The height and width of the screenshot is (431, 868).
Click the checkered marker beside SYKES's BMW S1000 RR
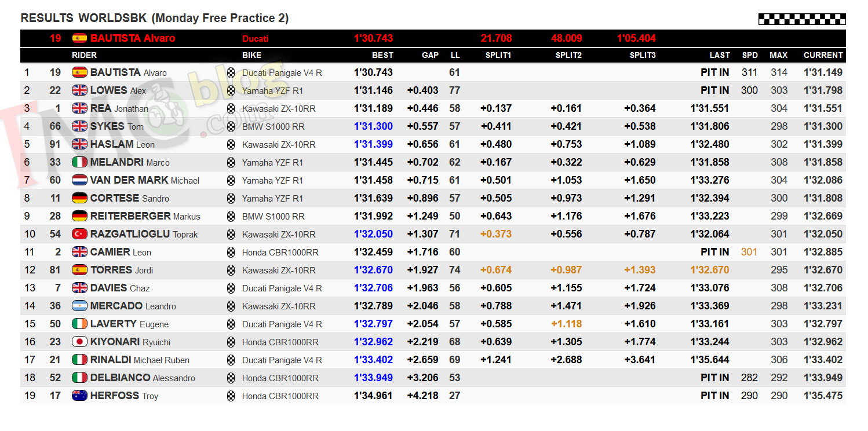tap(231, 126)
